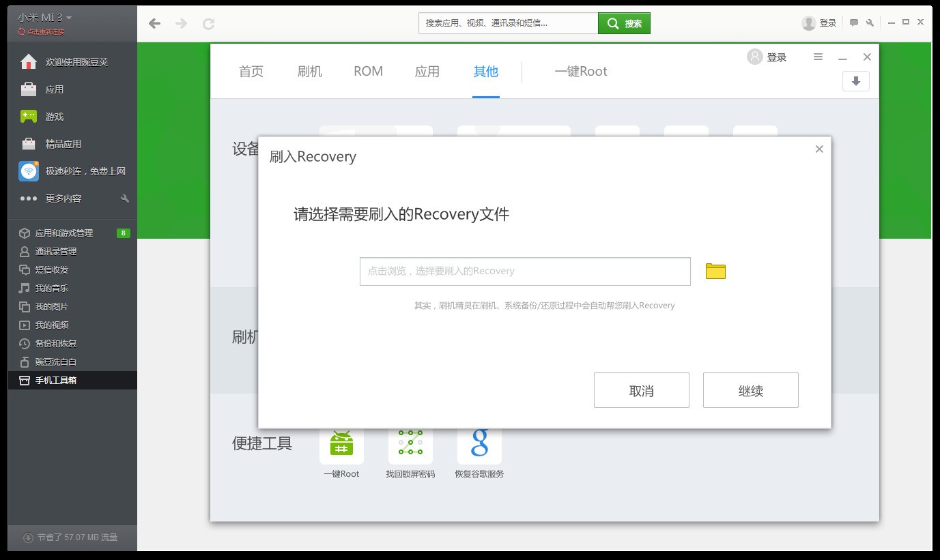
Task: Open 我的音乐
Action: (72, 289)
